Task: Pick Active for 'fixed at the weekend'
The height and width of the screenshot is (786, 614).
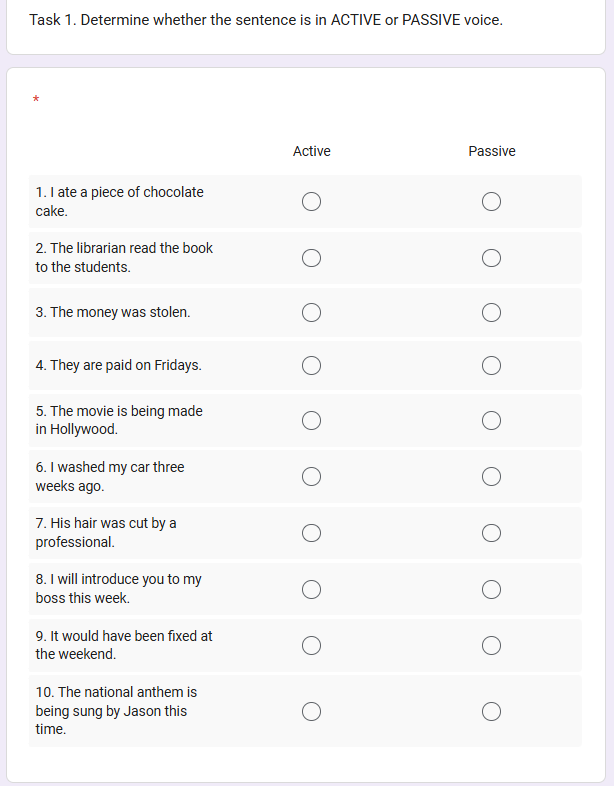Action: (x=311, y=645)
